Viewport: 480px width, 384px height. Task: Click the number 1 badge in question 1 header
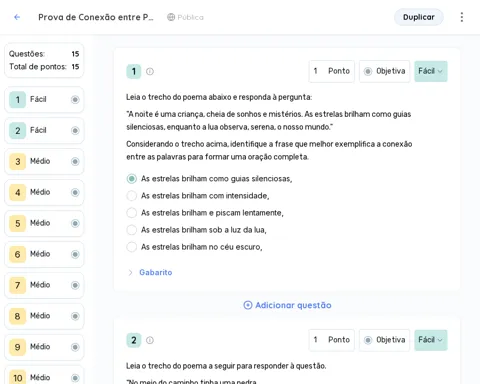[134, 71]
